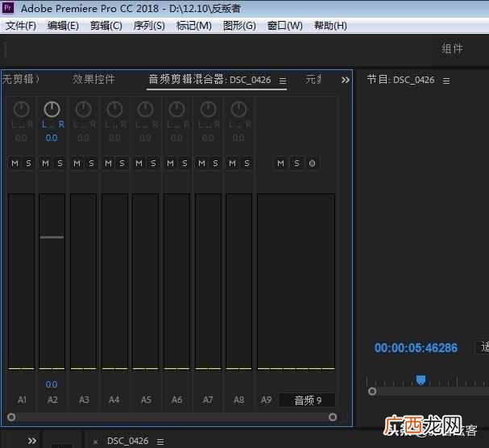489x448 pixels.
Task: Click the A1 pan value 0.0
Action: tap(21, 138)
